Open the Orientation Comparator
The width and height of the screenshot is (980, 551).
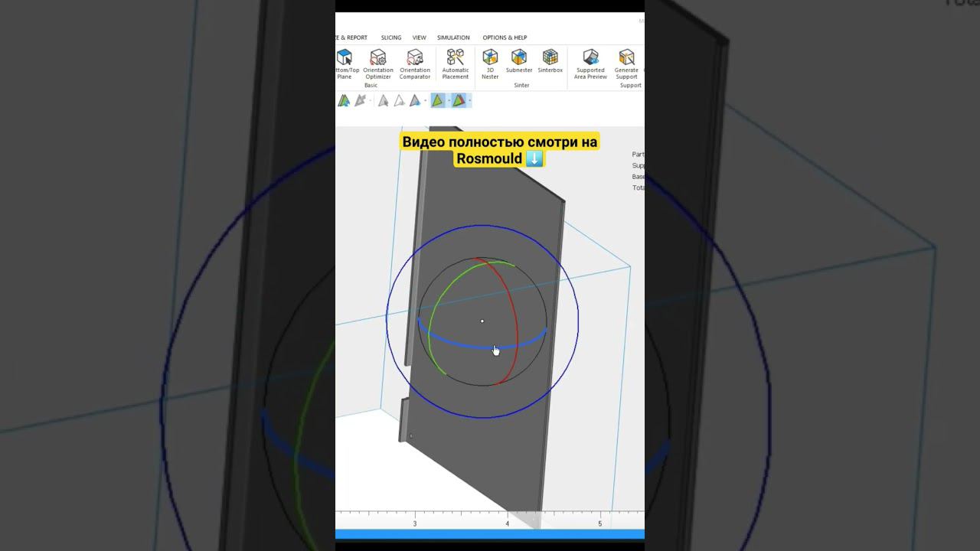[x=415, y=64]
